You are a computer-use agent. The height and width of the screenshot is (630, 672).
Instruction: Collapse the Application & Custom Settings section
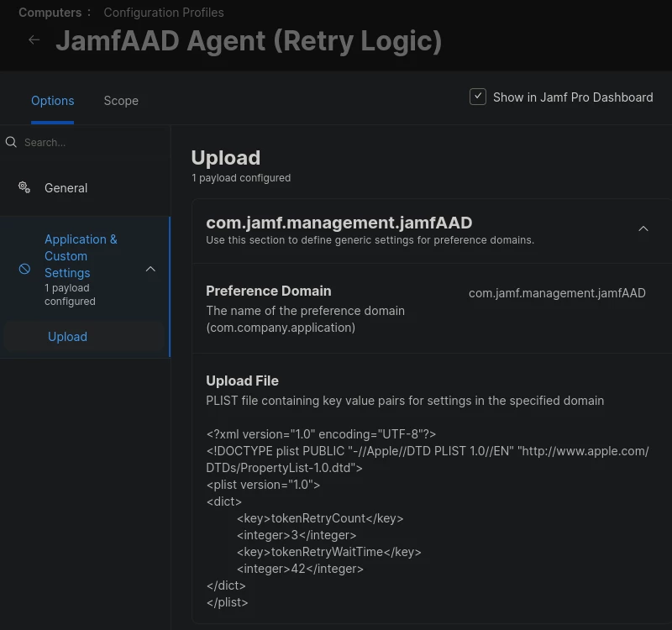pos(150,269)
